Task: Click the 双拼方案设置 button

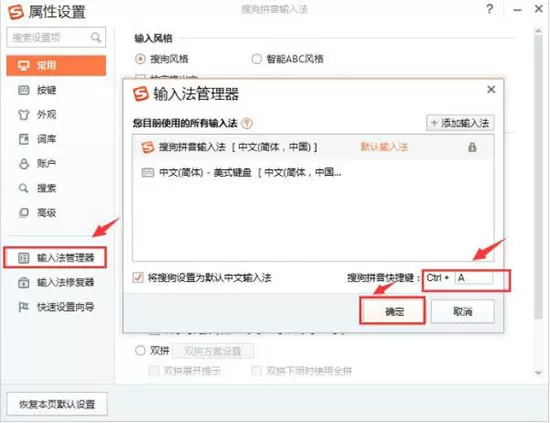Action: [213, 351]
